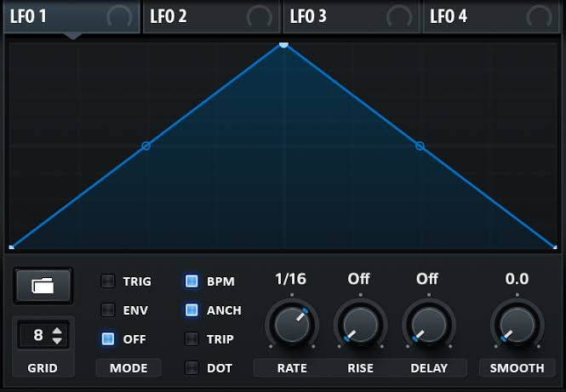Click the LFO 4 modulation source circle
This screenshot has width=566, height=392.
tap(540, 17)
